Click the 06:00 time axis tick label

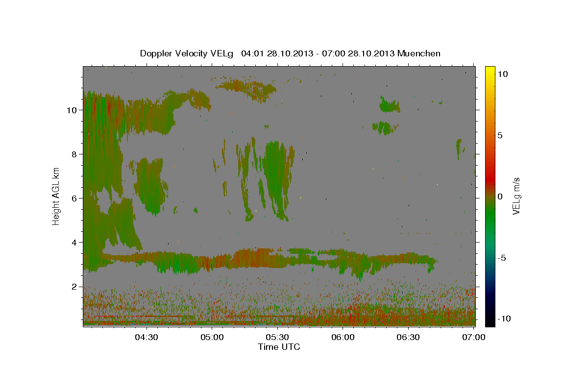(343, 337)
